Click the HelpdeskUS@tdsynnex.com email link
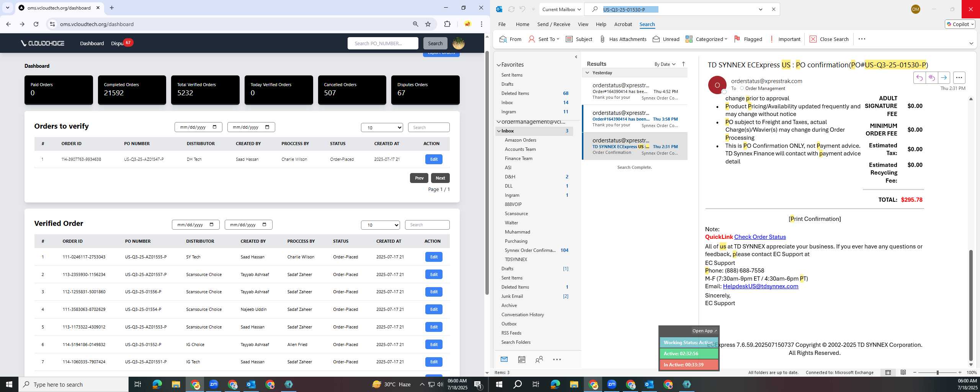 click(761, 286)
